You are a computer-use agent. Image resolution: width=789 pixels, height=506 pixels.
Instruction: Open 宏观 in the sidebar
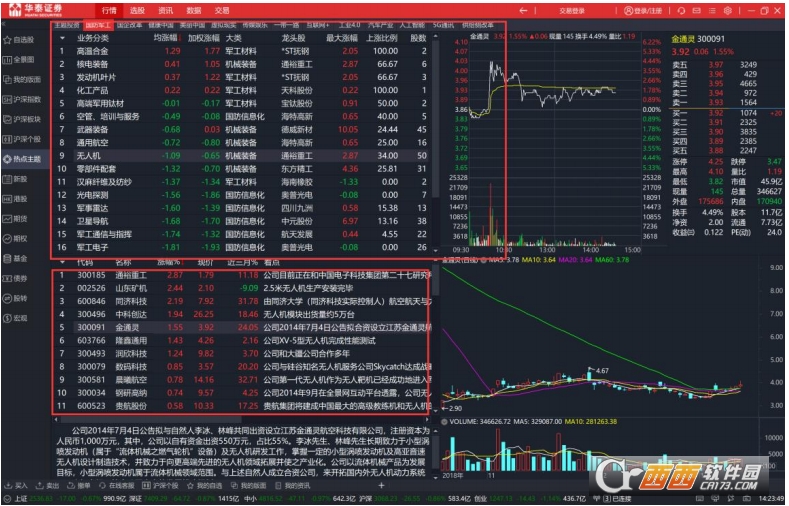16,318
